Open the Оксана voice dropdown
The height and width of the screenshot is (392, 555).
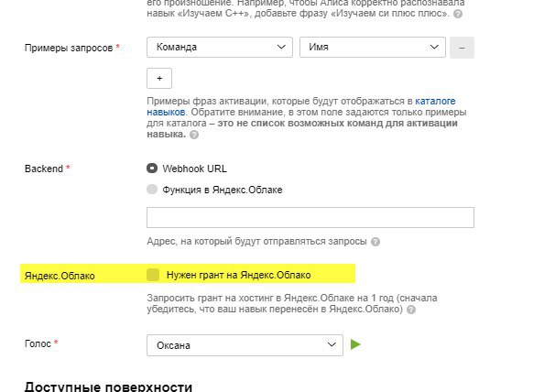point(245,345)
